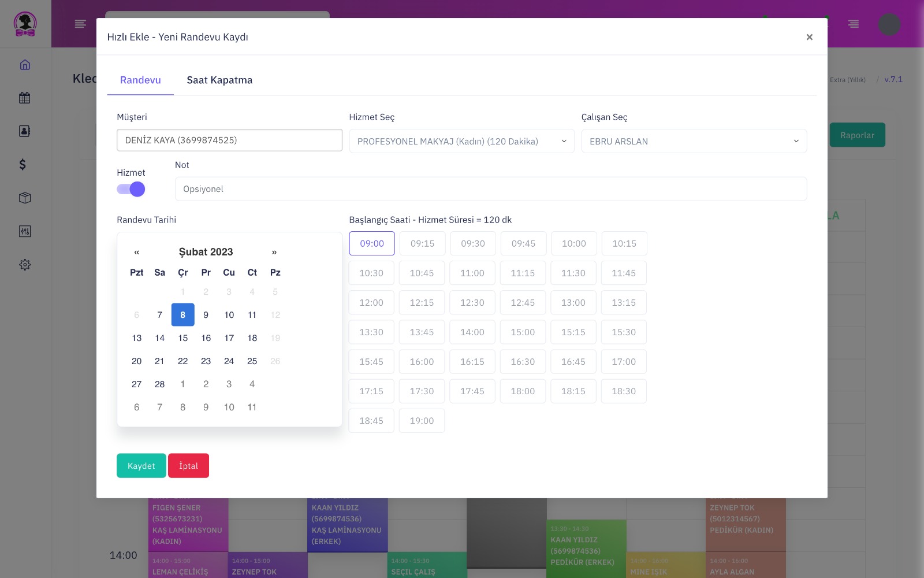Expand the Çalışan Seç dropdown

tap(694, 141)
